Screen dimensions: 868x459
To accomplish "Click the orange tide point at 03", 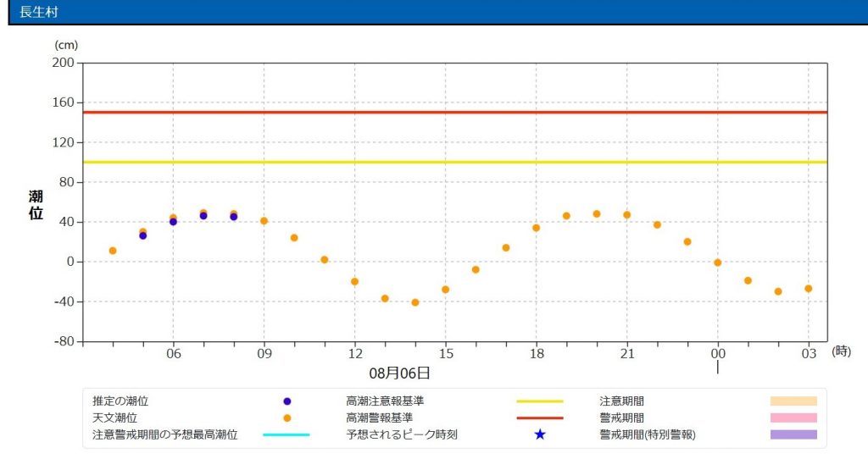I will tap(808, 289).
